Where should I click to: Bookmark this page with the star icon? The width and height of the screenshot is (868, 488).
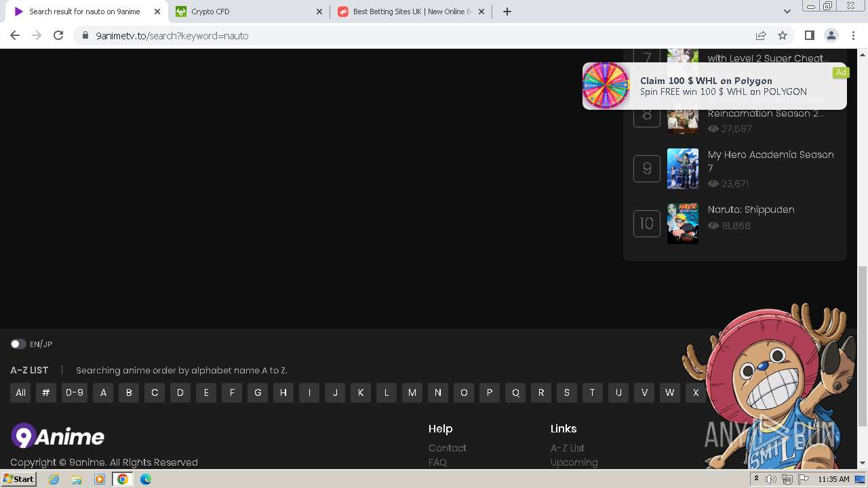783,35
